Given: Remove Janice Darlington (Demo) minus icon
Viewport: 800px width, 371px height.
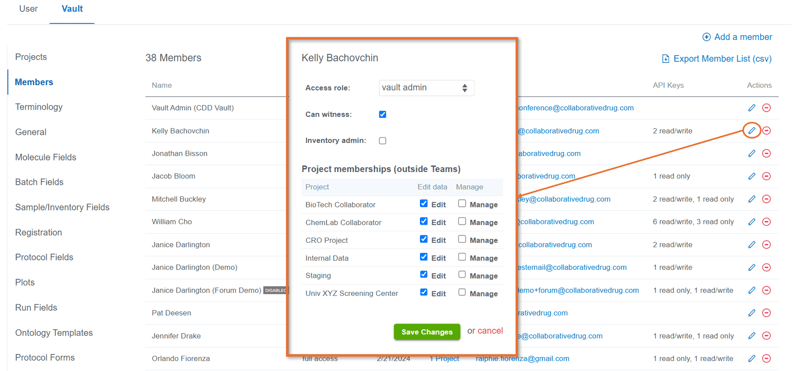Looking at the screenshot, I should click(x=766, y=267).
